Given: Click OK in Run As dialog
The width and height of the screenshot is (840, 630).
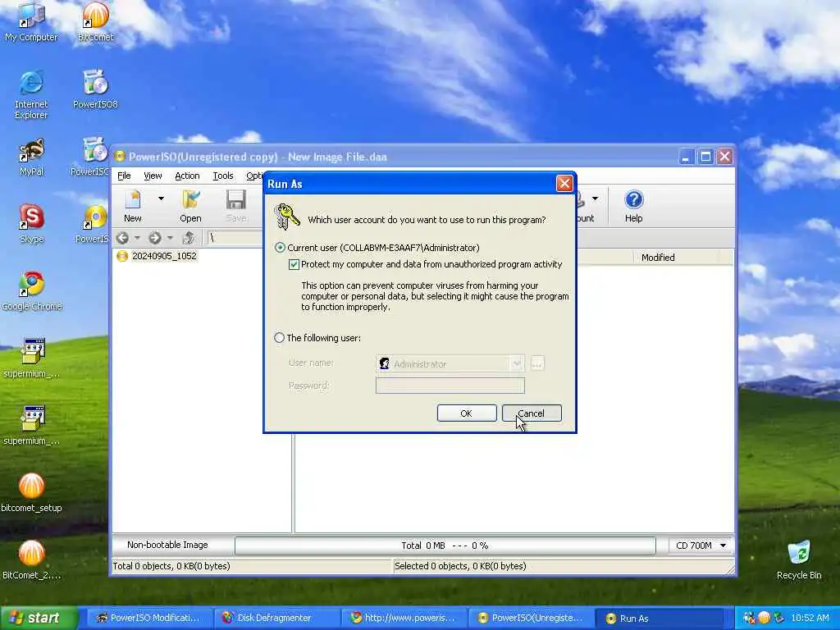Looking at the screenshot, I should coord(467,413).
